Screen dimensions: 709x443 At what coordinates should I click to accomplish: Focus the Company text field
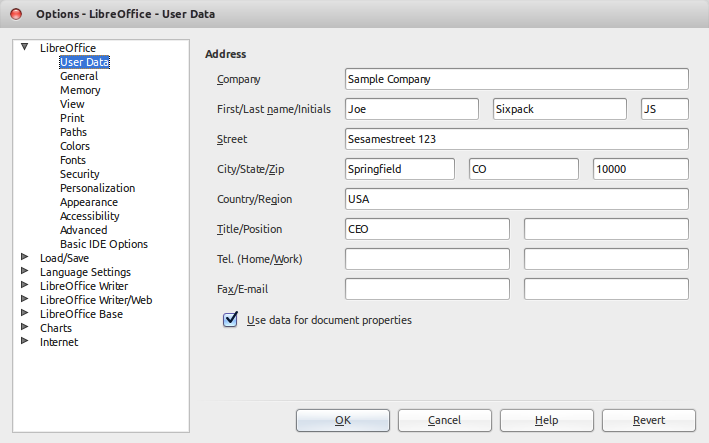point(517,79)
